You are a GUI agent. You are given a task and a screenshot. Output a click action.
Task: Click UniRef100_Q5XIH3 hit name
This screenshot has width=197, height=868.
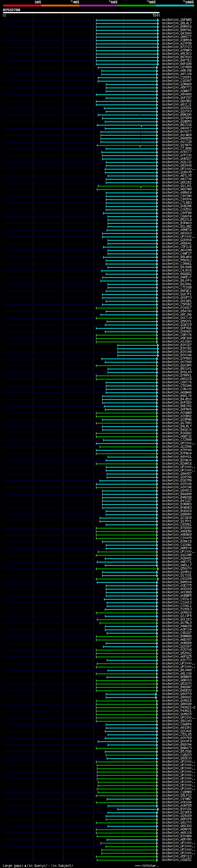point(177,721)
